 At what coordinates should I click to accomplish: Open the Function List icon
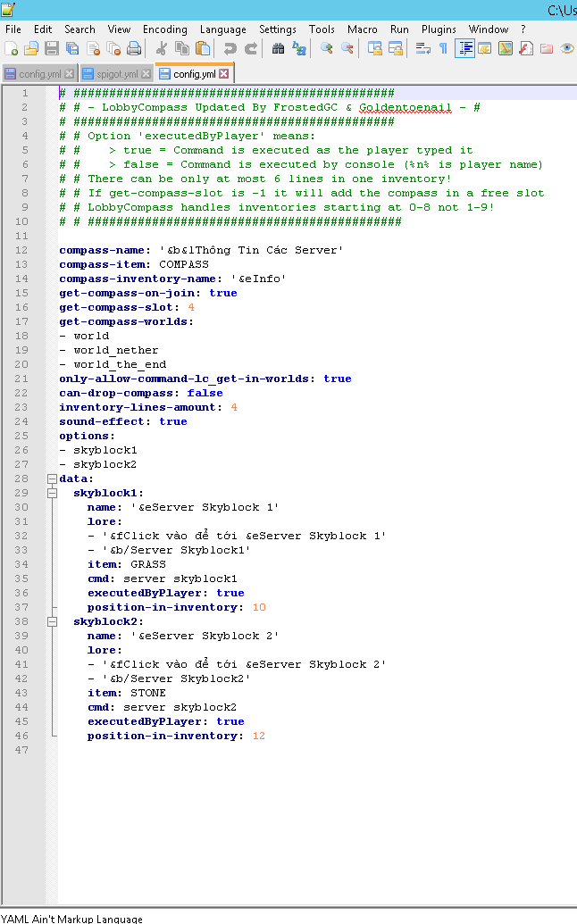[526, 49]
